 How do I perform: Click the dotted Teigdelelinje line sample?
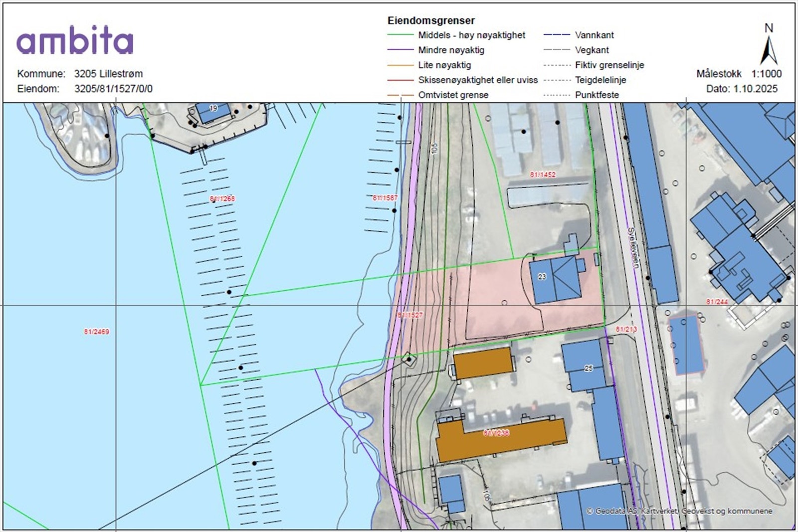point(557,80)
